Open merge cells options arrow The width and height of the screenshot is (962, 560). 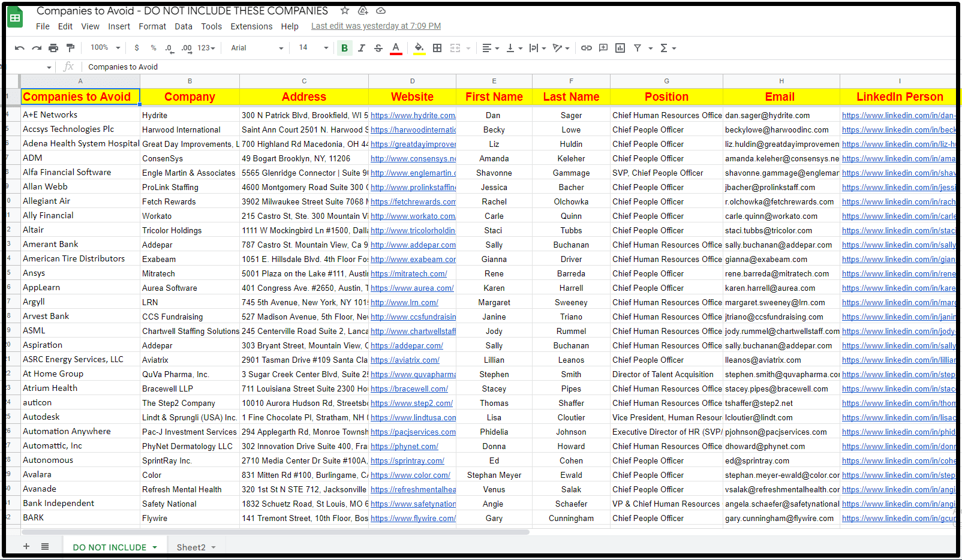tap(468, 48)
